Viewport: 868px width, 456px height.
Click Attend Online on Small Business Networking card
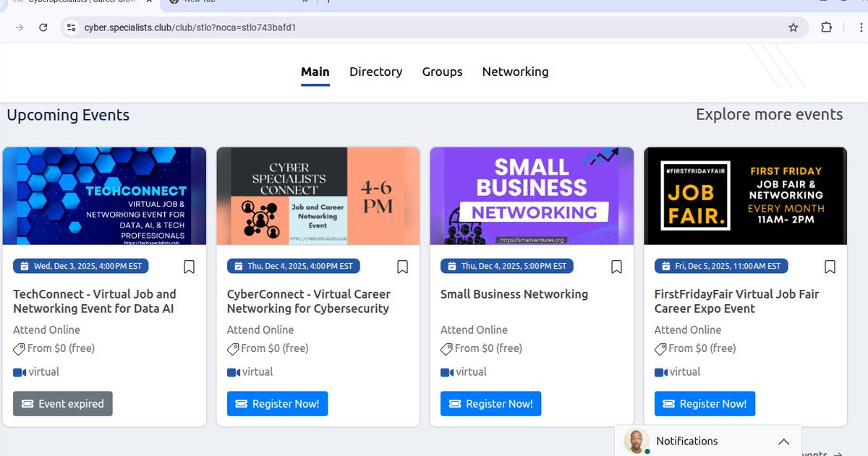click(x=474, y=330)
